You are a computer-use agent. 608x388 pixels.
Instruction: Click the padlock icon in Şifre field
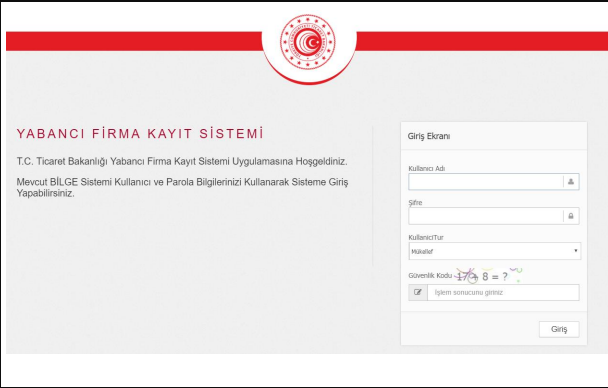(571, 216)
